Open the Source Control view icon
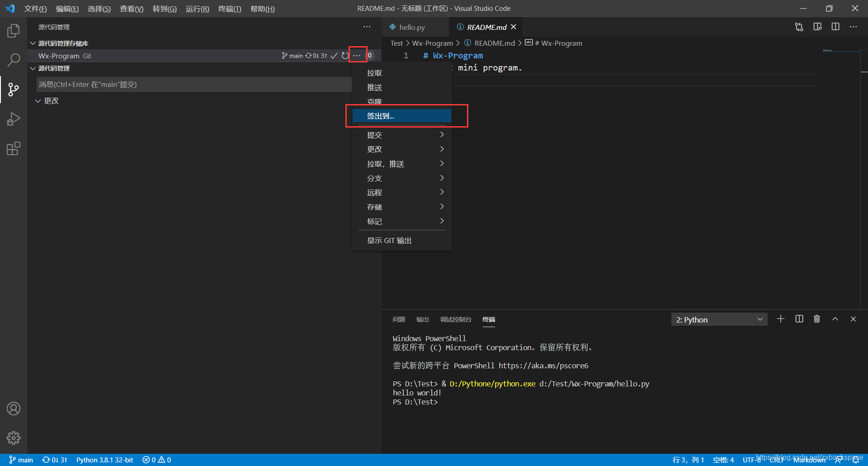 (x=14, y=90)
